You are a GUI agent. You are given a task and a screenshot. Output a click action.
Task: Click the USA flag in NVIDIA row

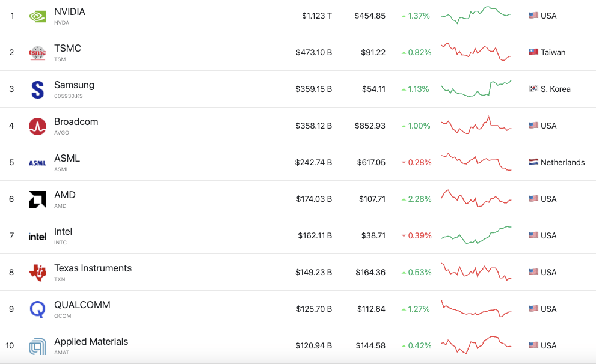click(533, 15)
